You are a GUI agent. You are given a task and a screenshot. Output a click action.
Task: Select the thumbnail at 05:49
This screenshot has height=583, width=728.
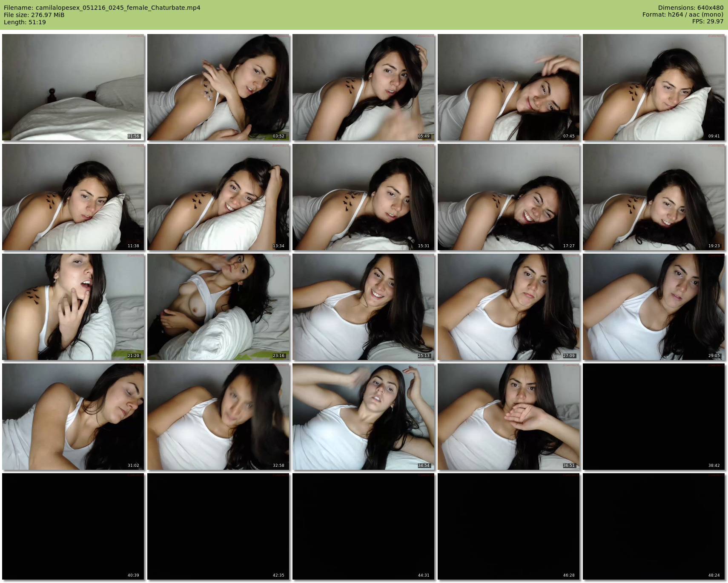point(364,87)
